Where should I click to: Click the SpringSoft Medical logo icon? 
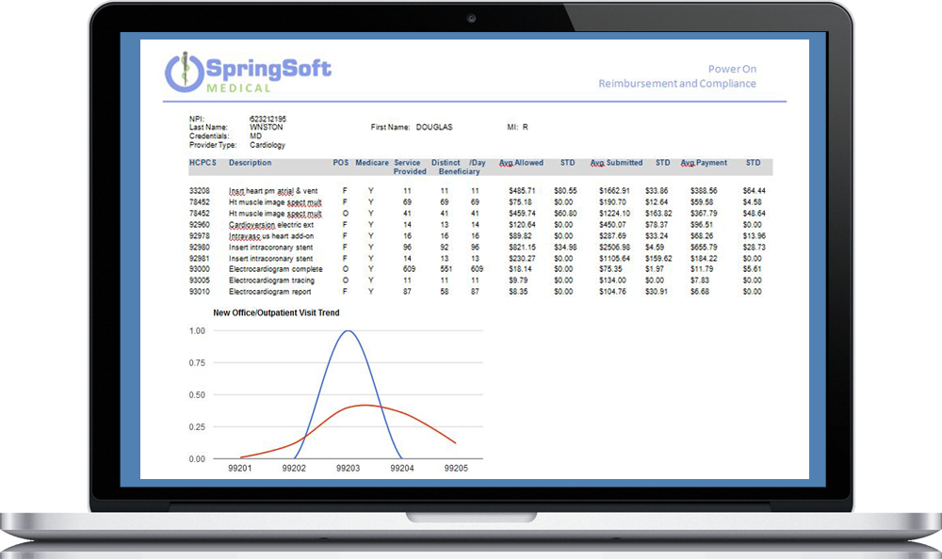(x=183, y=73)
